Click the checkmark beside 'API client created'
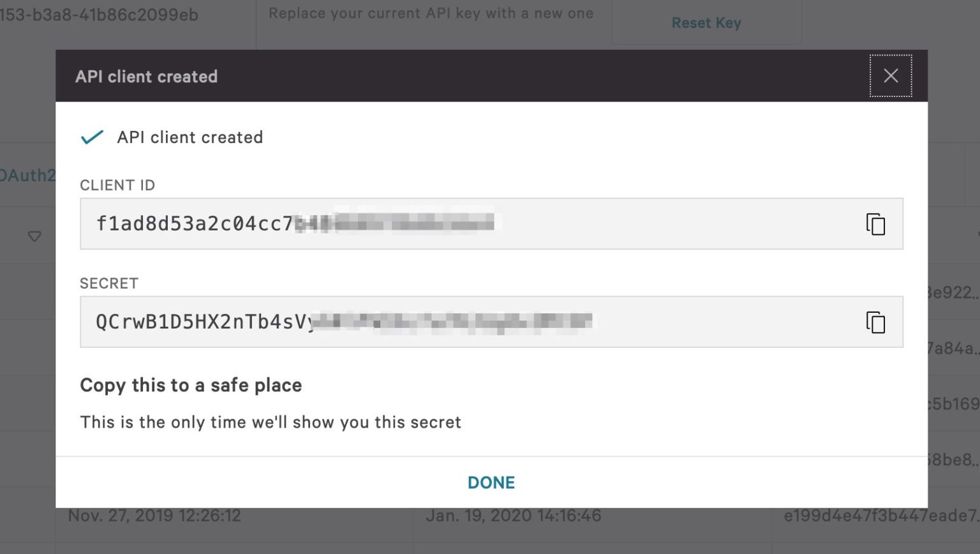The height and width of the screenshot is (554, 980). click(x=91, y=137)
